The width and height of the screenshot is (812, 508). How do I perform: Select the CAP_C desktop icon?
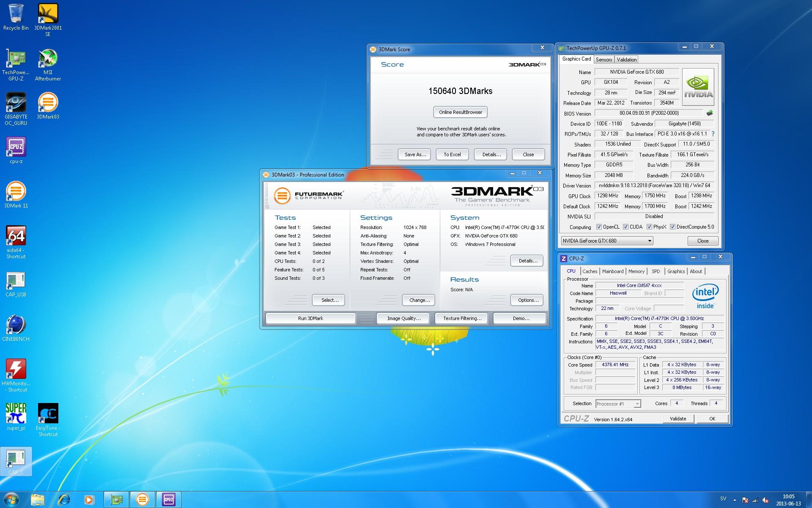[16, 462]
